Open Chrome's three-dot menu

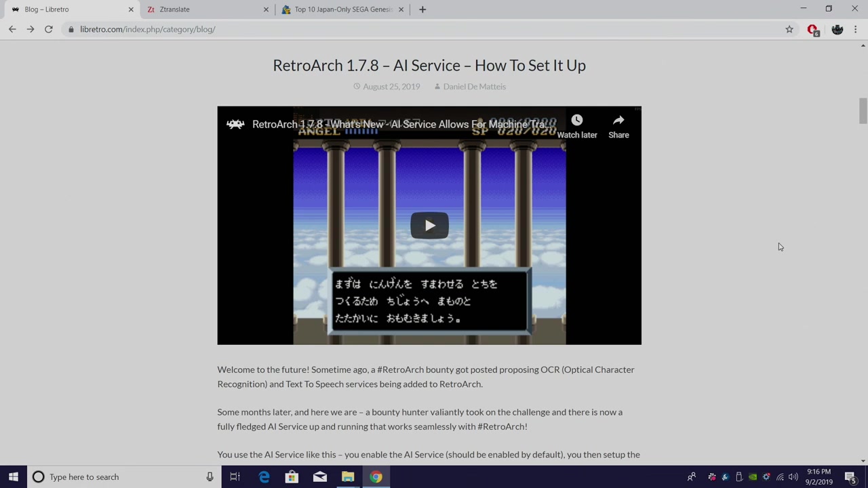[x=855, y=29]
